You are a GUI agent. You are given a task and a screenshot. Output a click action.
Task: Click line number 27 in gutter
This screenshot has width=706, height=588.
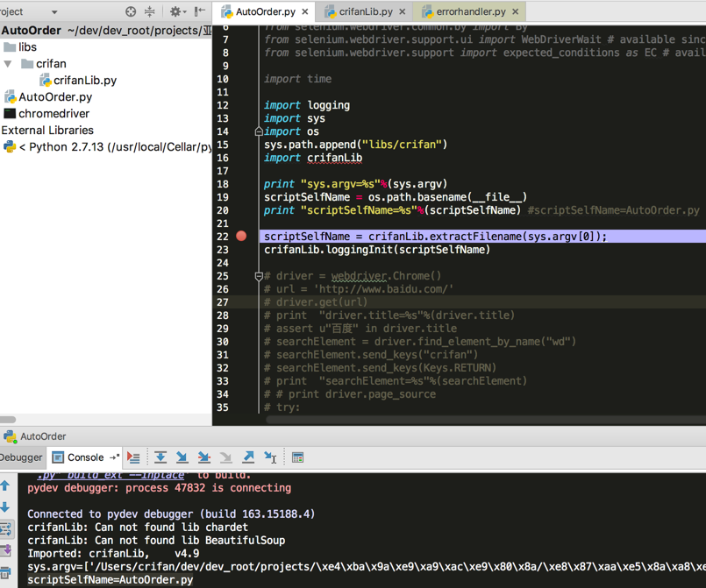point(223,302)
